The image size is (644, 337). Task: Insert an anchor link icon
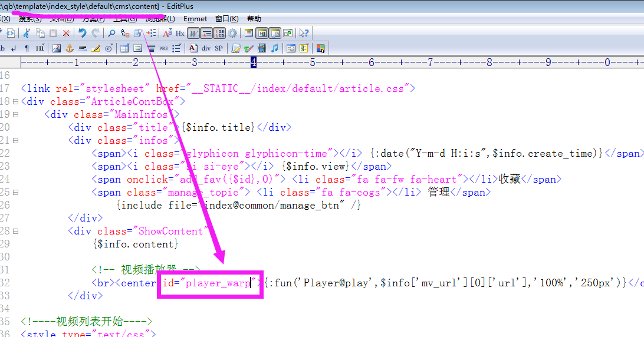[70, 48]
